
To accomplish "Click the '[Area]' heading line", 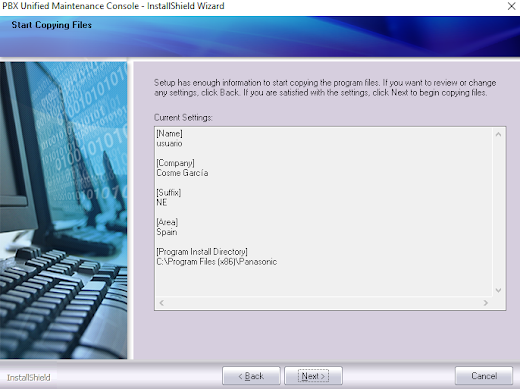I will pyautogui.click(x=167, y=222).
